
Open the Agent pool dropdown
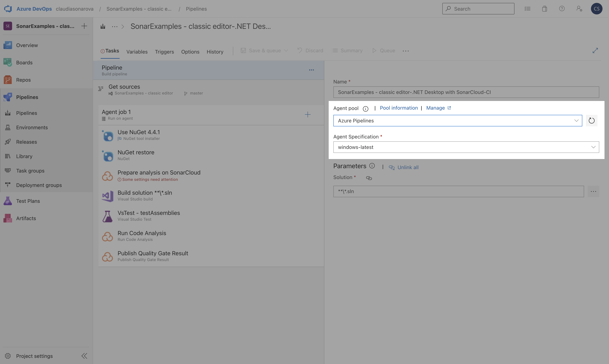(x=458, y=120)
